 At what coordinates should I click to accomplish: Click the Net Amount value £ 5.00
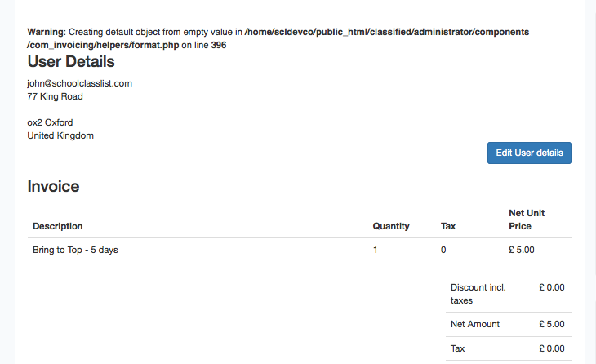(552, 324)
